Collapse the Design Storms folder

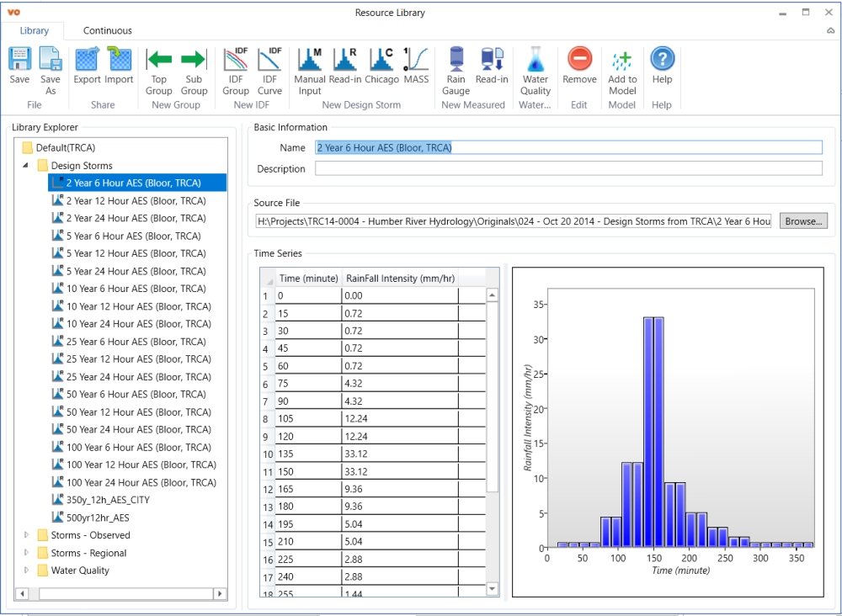click(x=26, y=166)
